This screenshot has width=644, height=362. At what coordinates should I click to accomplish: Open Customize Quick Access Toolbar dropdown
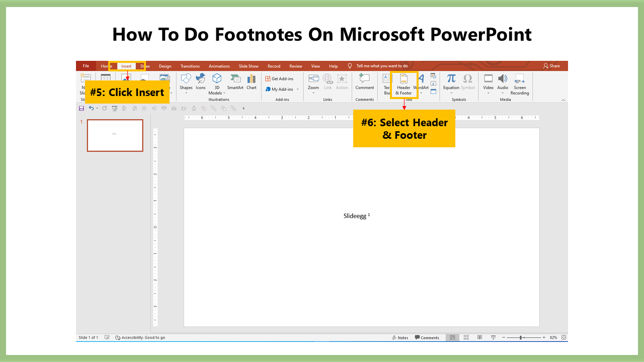[x=244, y=108]
